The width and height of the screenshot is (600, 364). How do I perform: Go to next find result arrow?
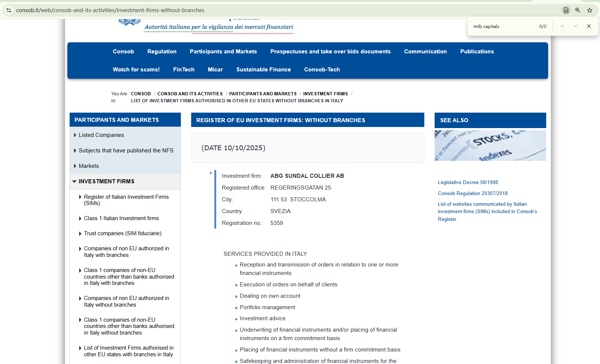(576, 26)
